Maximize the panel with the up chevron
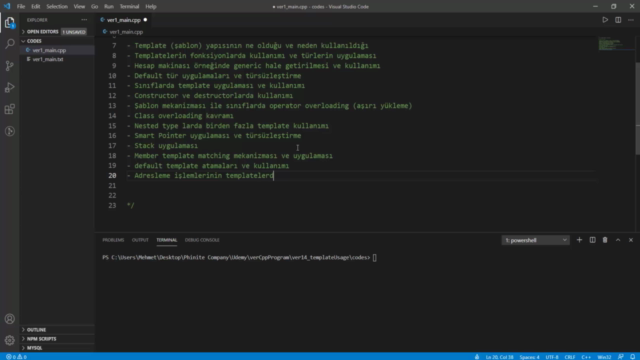640x360 pixels. (618, 240)
